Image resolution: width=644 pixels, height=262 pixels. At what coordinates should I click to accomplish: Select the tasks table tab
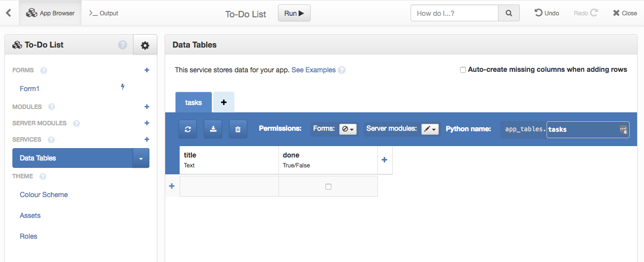(193, 103)
